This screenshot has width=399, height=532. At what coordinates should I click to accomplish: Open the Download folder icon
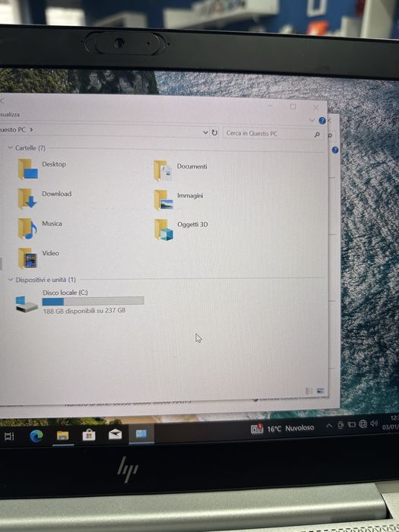(27, 198)
